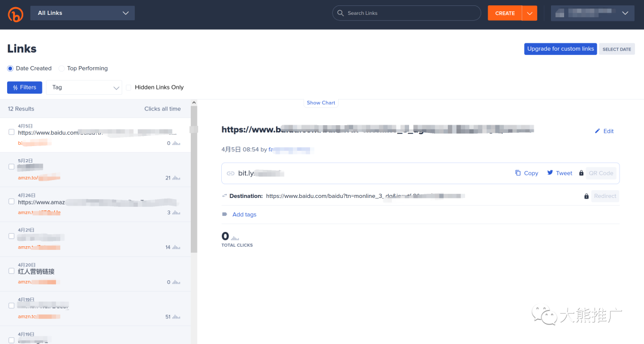Click the chain link icon before bit.ly
Viewport: 644px width, 344px height.
pyautogui.click(x=230, y=173)
